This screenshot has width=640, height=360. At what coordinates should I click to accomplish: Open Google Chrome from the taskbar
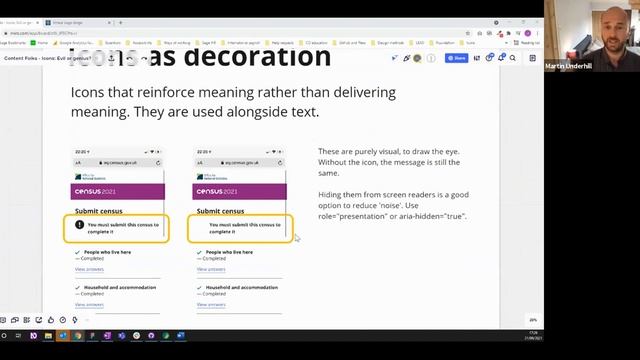(78, 336)
